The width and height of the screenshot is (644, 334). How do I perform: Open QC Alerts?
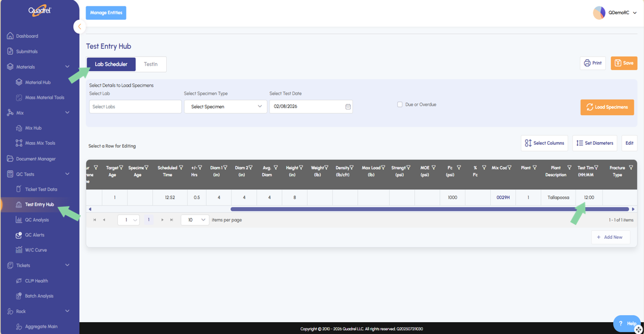34,235
